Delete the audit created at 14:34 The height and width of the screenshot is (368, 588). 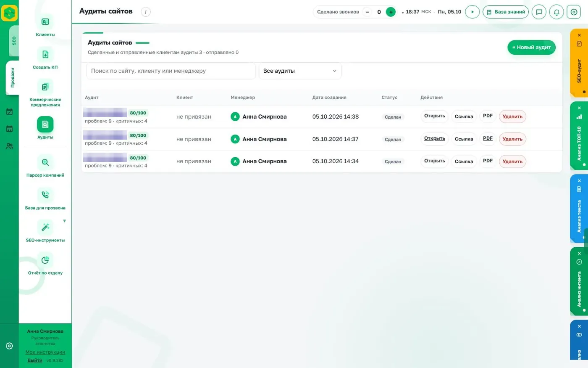pyautogui.click(x=512, y=161)
